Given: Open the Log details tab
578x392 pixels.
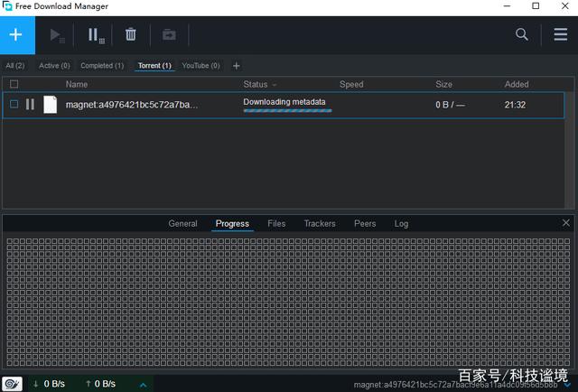Looking at the screenshot, I should 401,223.
